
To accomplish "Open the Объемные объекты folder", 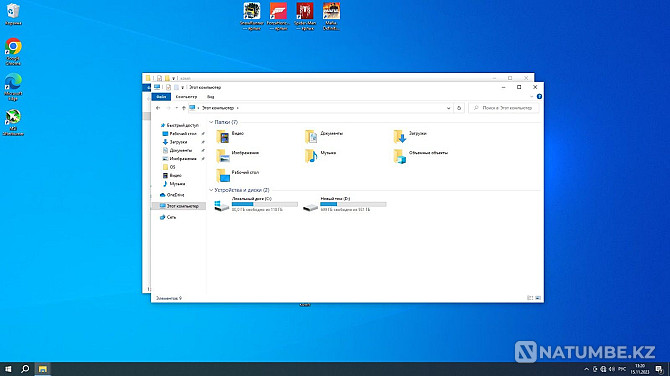I will coord(421,156).
